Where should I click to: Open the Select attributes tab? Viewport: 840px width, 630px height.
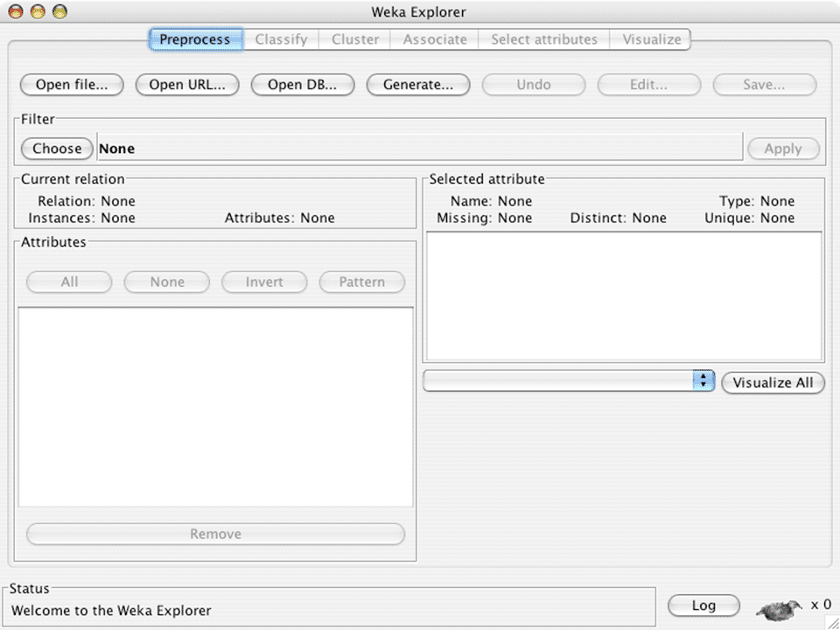click(x=543, y=39)
